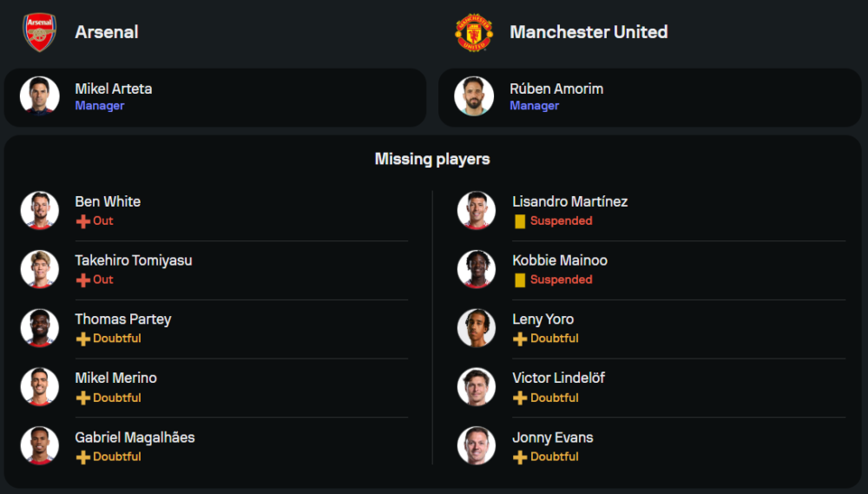Click Leny Yoro's player avatar

click(x=476, y=328)
